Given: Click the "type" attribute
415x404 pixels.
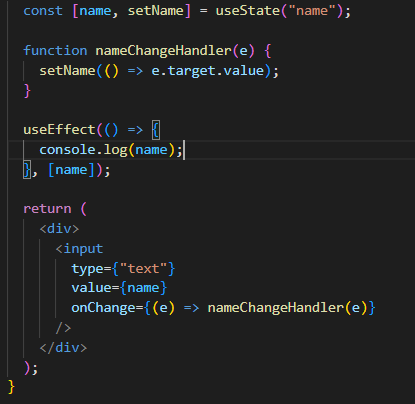Looking at the screenshot, I should [x=87, y=269].
